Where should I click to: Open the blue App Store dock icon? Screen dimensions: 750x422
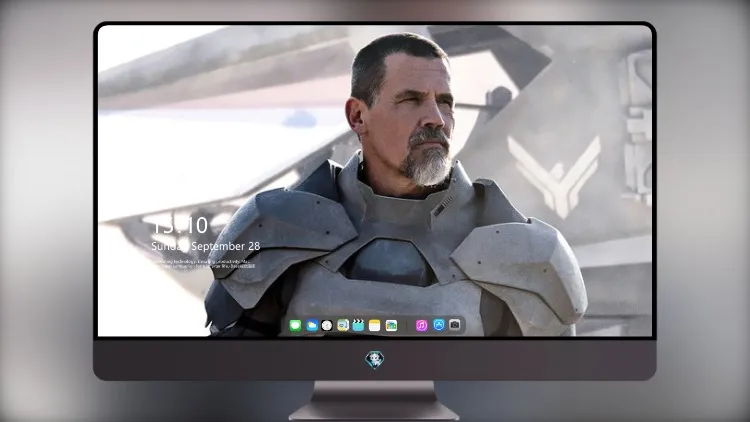[x=439, y=325]
